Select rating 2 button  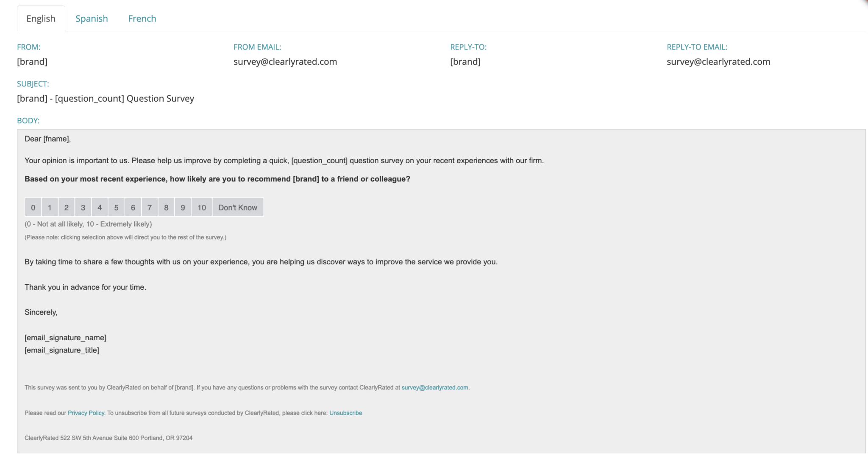click(x=66, y=208)
